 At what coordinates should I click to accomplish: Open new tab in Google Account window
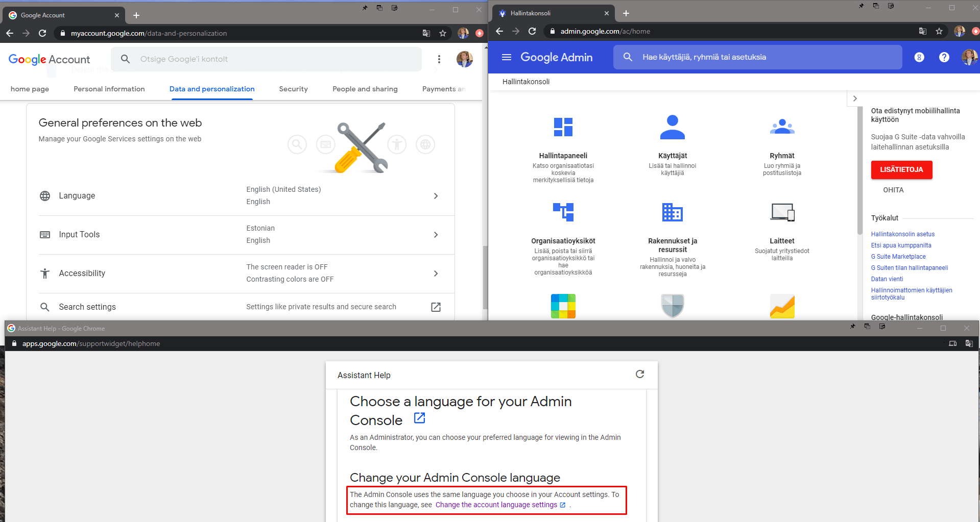pyautogui.click(x=136, y=15)
